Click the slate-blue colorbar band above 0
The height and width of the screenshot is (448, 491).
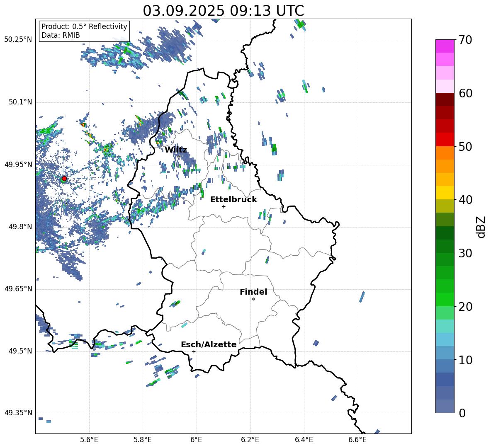point(445,406)
